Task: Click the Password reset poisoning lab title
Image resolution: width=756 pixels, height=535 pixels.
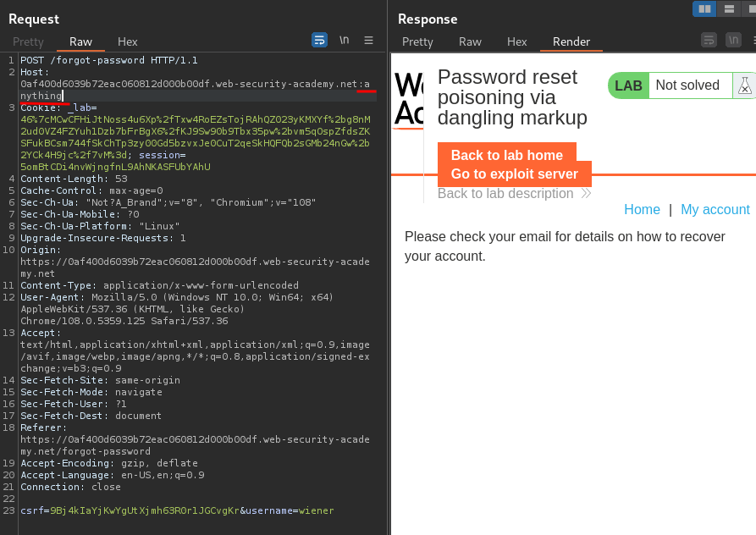Action: click(x=512, y=97)
